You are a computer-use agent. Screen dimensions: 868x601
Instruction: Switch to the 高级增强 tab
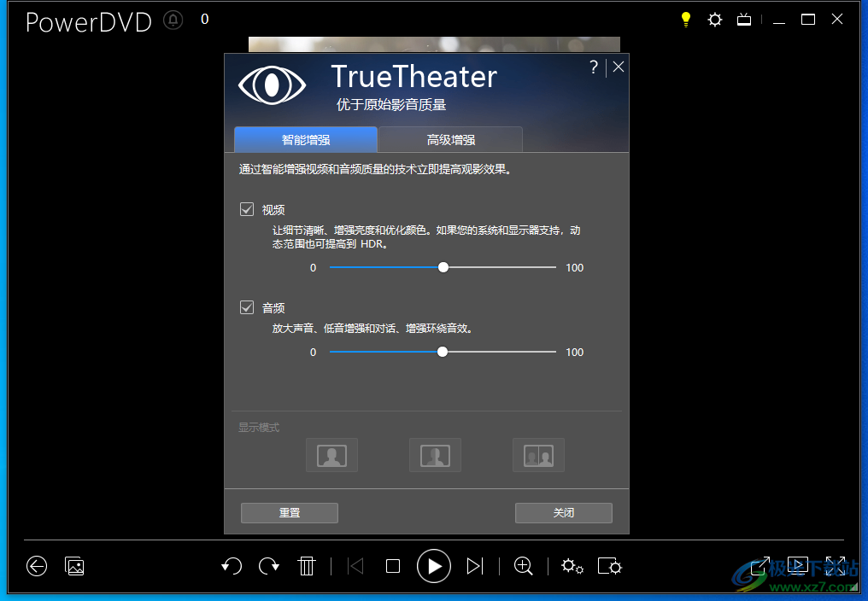450,139
